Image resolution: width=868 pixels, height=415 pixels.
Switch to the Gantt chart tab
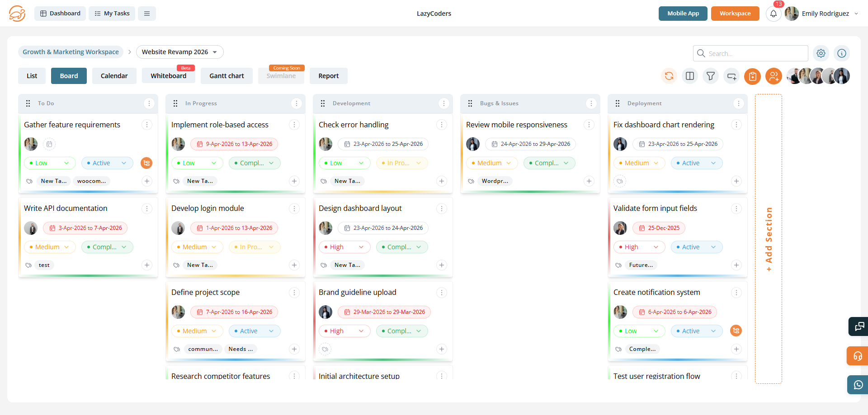226,76
